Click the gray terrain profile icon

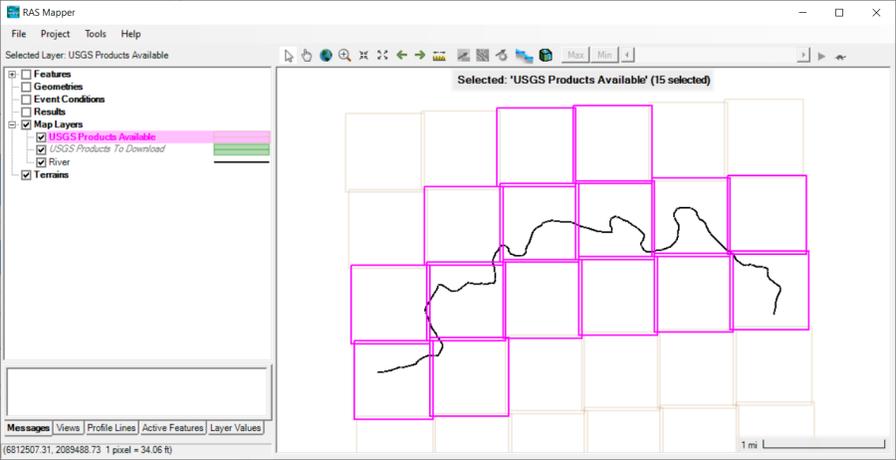click(x=463, y=55)
